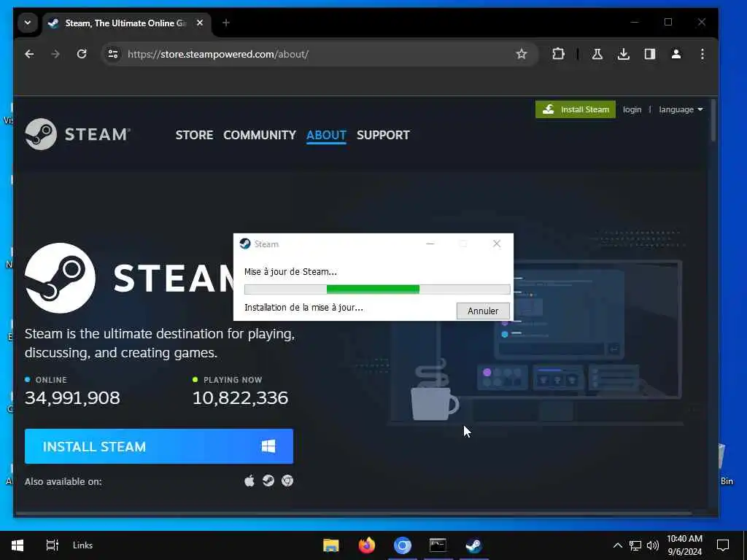Viewport: 747px width, 560px height.
Task: Reload the Steam about page
Action: point(82,54)
